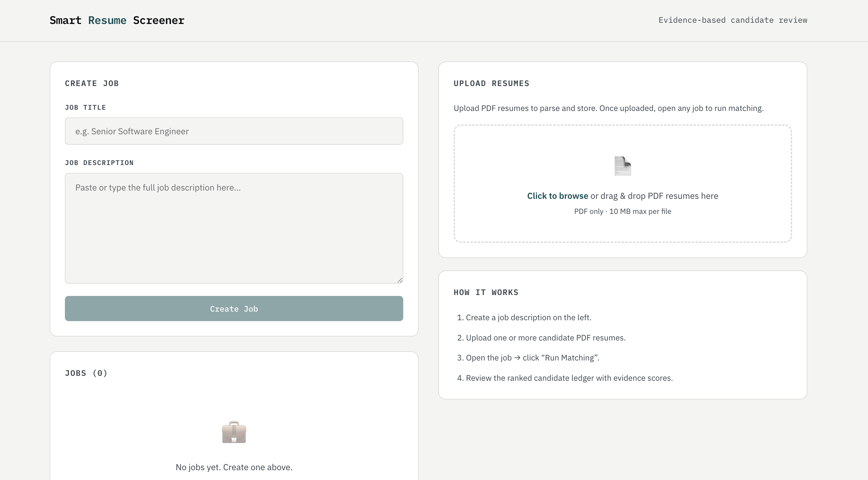Image resolution: width=868 pixels, height=480 pixels.
Task: Click the 'PDF only · 10 MB max per file' note
Action: point(622,211)
